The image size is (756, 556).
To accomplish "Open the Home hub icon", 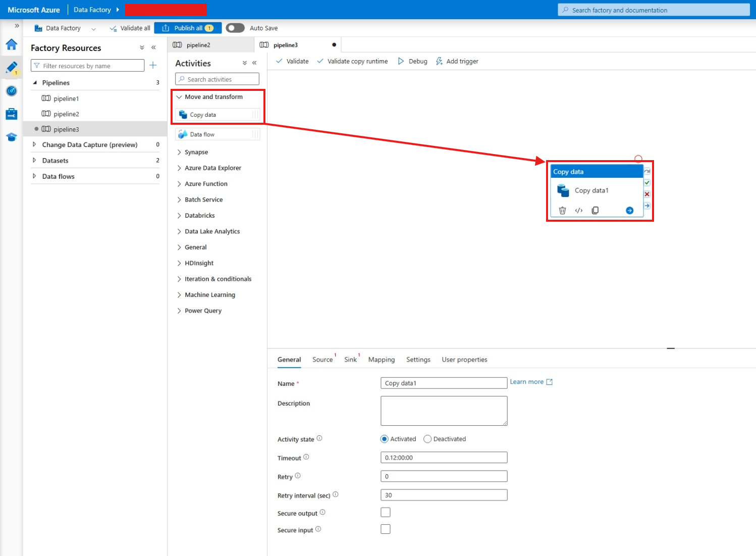I will point(12,44).
